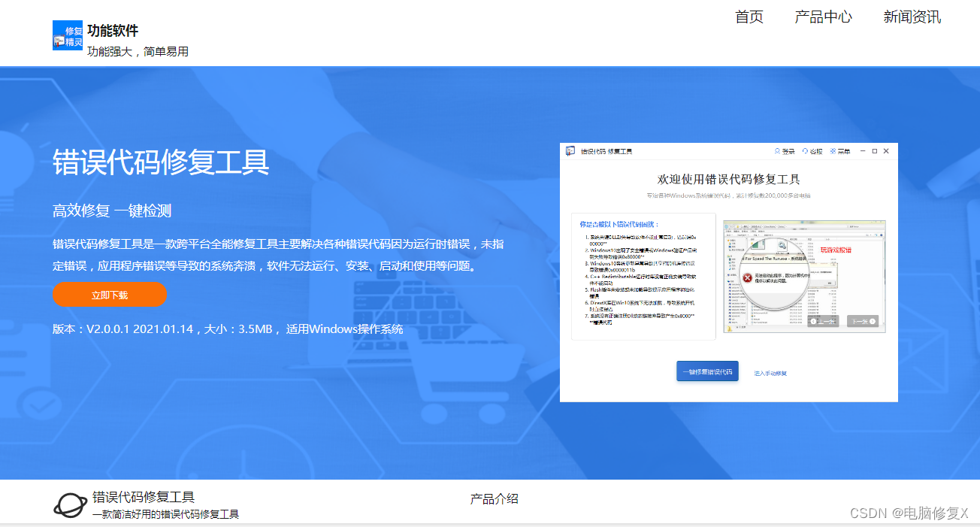Click the 一键修复错误代码 button
This screenshot has width=980, height=527.
point(707,371)
